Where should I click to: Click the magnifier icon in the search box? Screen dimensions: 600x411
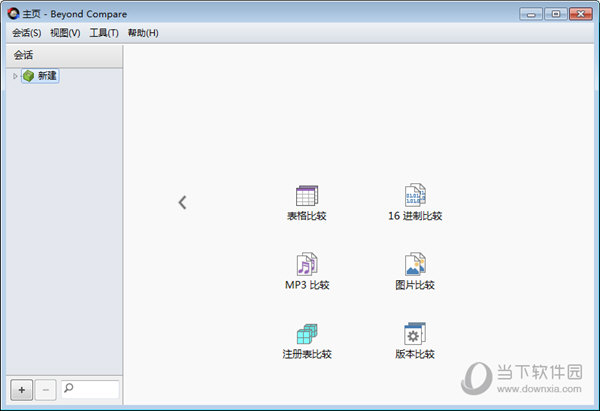(68, 388)
